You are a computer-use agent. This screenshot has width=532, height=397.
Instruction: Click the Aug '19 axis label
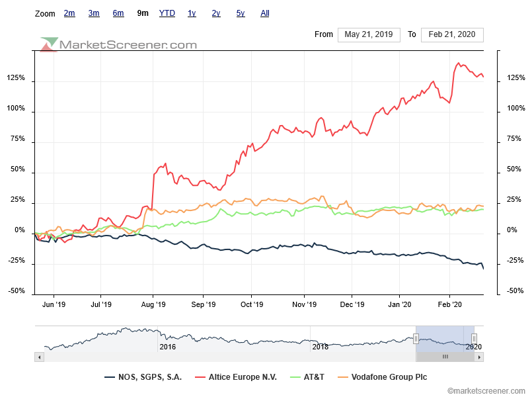153,304
